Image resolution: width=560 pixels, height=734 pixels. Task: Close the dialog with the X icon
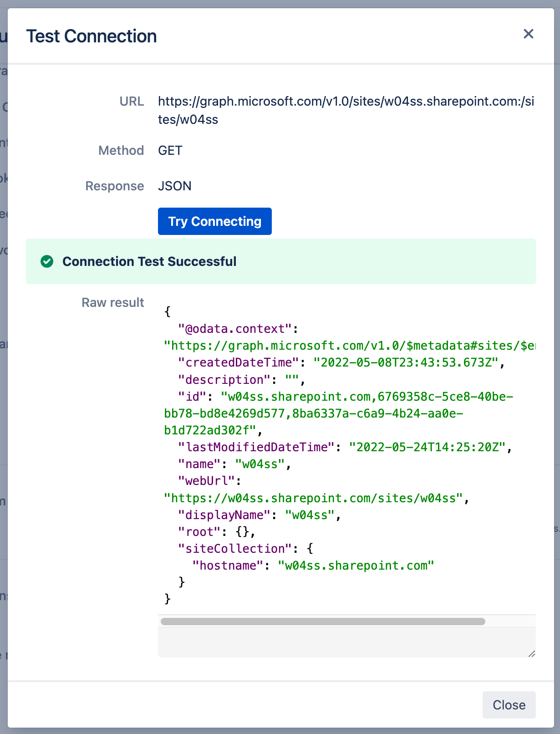tap(528, 34)
